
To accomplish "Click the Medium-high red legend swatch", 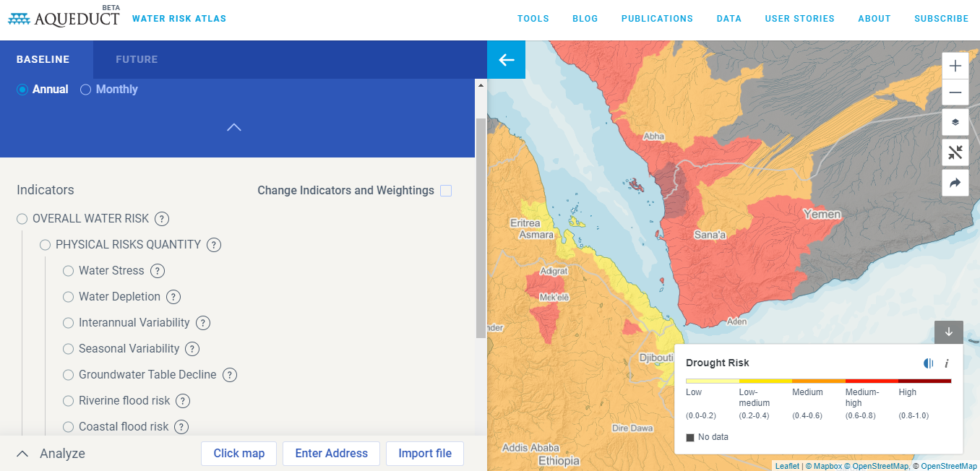I will (x=872, y=381).
